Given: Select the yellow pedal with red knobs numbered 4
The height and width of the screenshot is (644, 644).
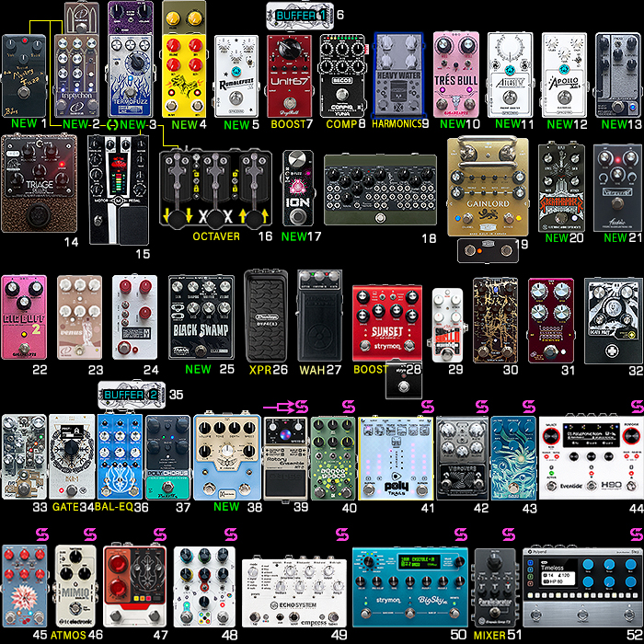Looking at the screenshot, I should [x=184, y=75].
